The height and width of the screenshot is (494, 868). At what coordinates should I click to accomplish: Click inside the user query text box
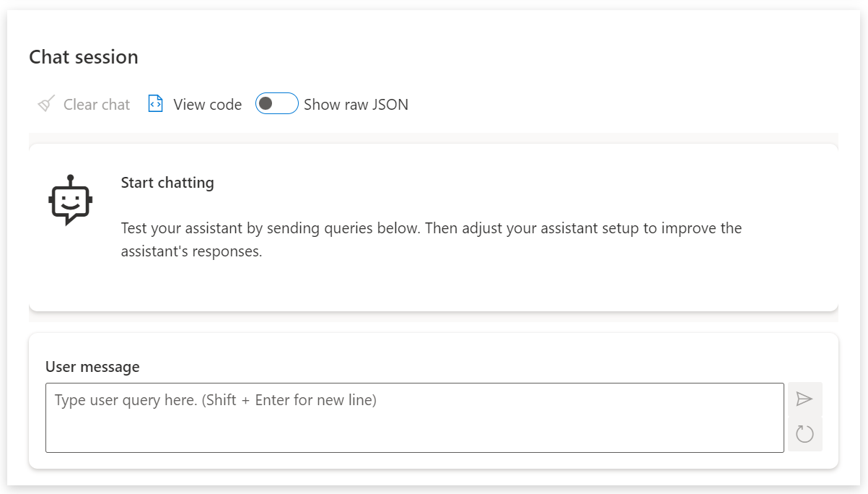(414, 417)
